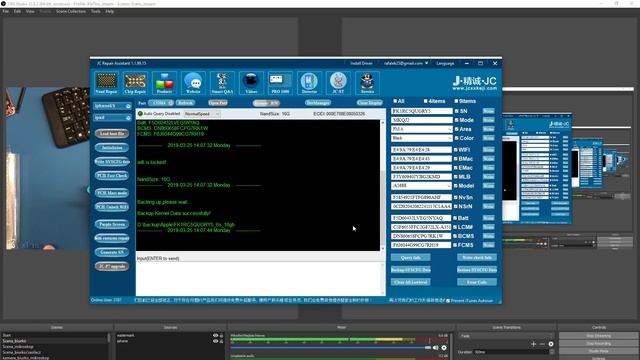Screen dimensions: 640x360
Task: Open the OBS View menu
Action: click(30, 11)
